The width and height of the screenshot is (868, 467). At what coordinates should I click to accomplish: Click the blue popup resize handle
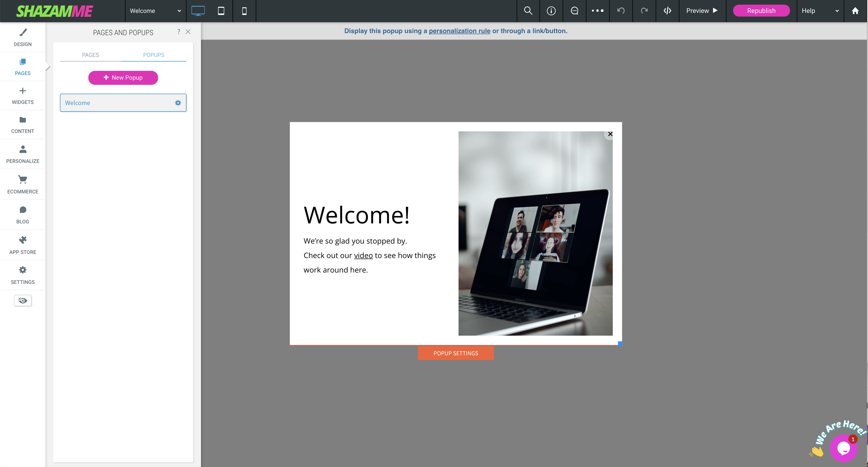coord(620,344)
